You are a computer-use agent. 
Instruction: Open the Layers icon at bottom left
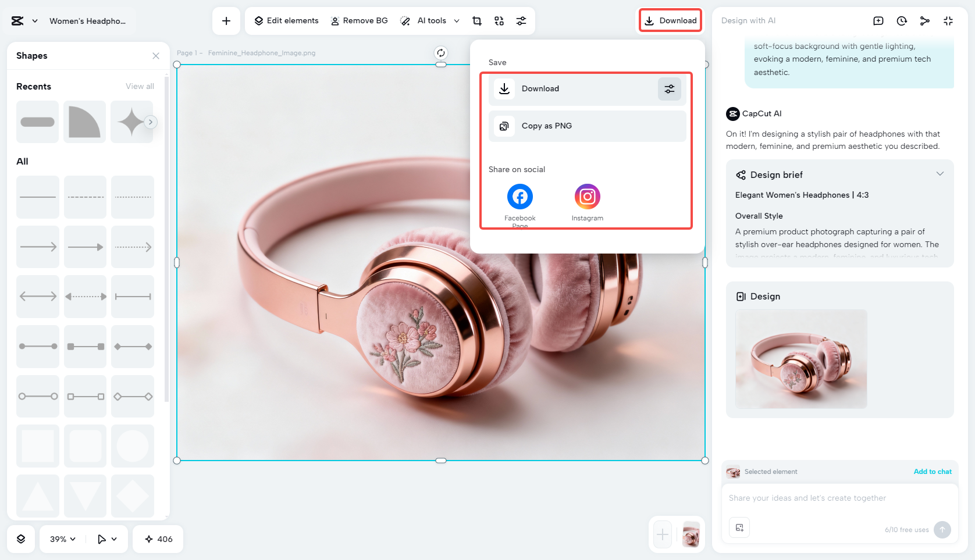pos(21,539)
